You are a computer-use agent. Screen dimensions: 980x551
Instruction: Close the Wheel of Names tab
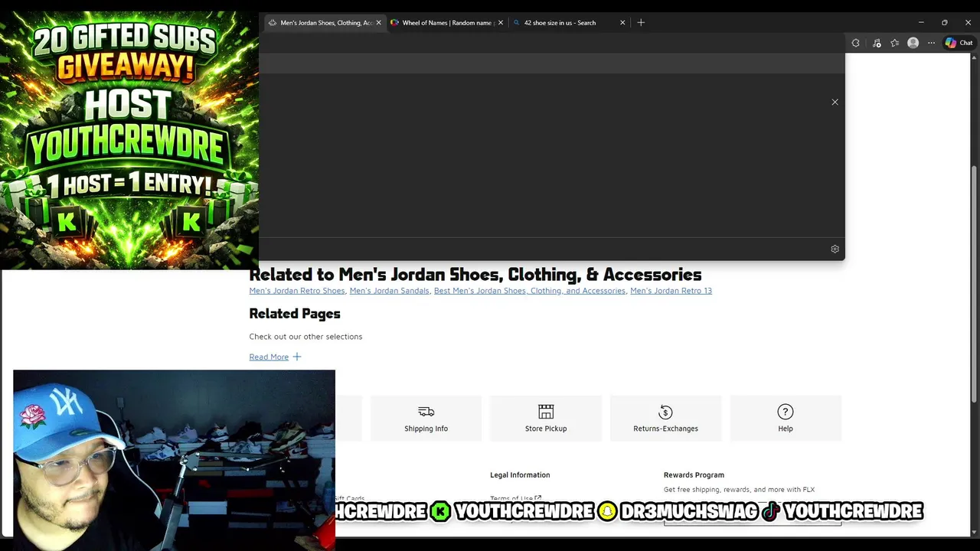click(x=501, y=23)
